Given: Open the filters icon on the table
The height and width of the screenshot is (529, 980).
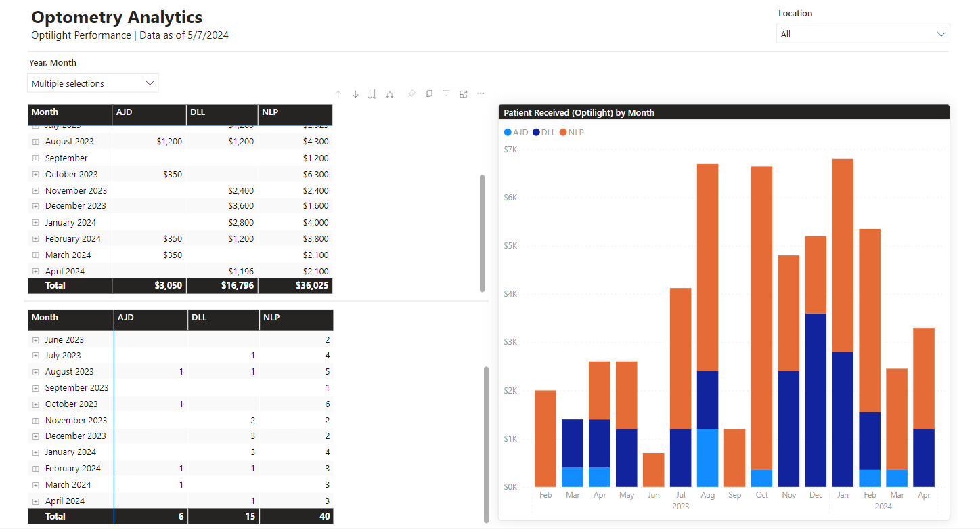Looking at the screenshot, I should coord(445,93).
